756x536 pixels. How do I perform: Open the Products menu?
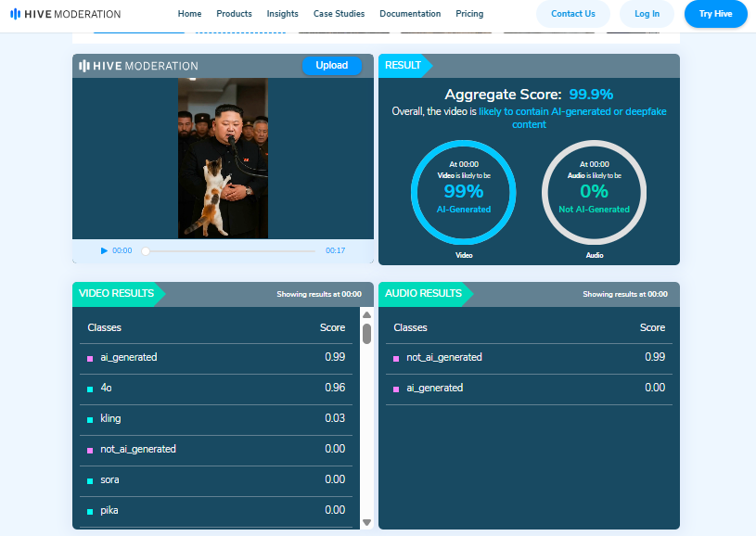tap(234, 14)
